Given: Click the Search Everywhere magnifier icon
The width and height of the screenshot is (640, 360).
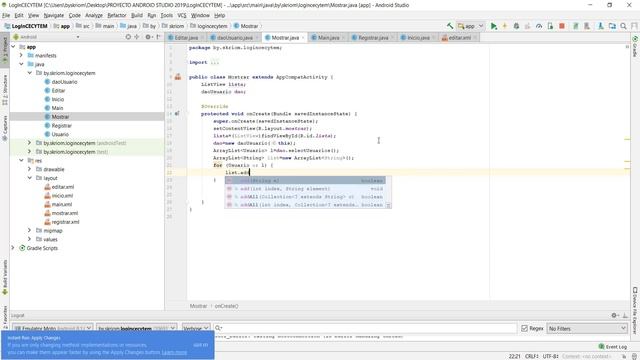Looking at the screenshot, I should coord(623,26).
